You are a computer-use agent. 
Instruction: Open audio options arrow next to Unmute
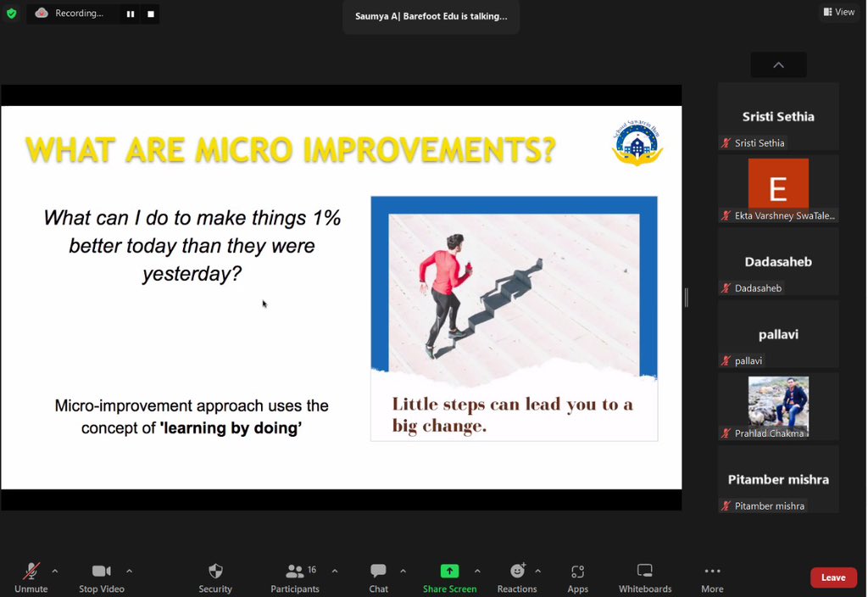55,571
